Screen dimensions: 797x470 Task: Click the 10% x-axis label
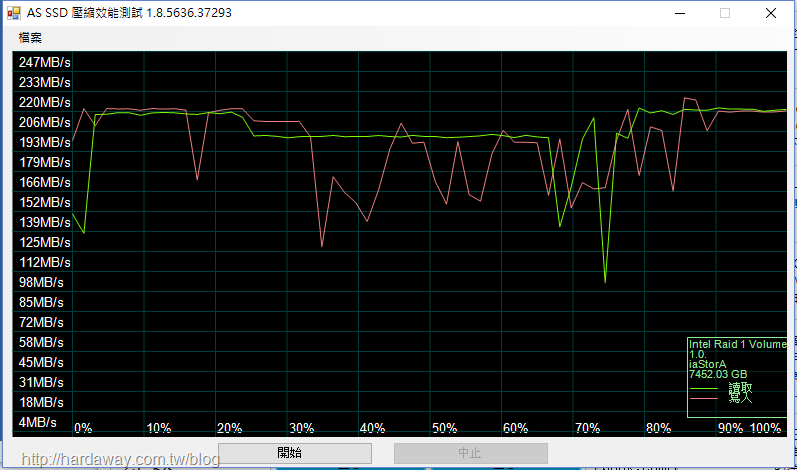[x=159, y=428]
